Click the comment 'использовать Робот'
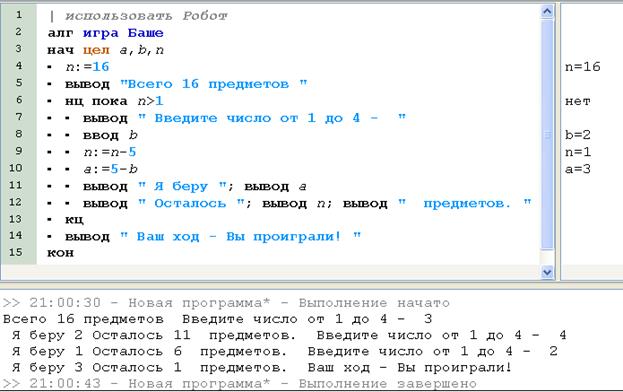 tap(146, 16)
